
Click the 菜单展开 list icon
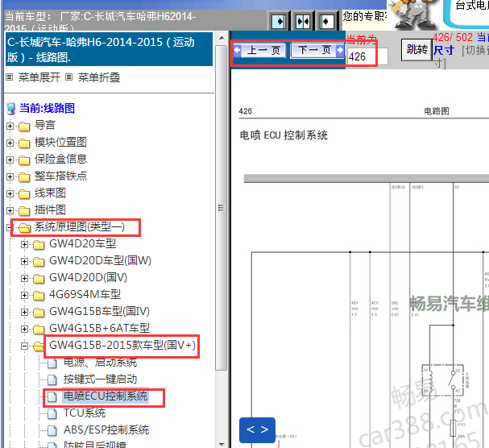click(x=10, y=77)
